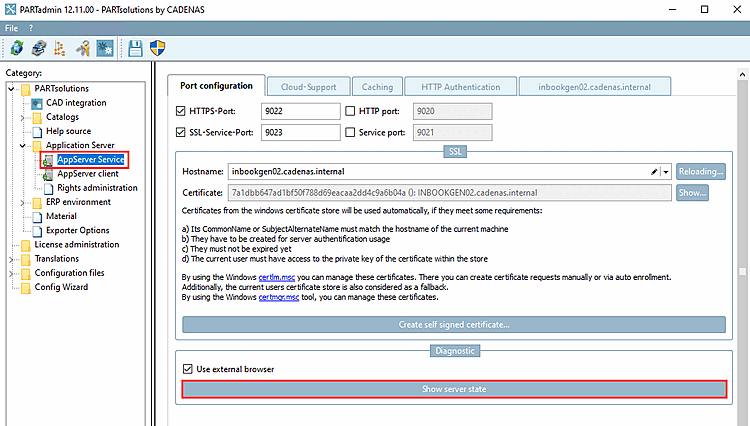Click the orange tree structure toolbar icon
Viewport: 750px width, 426px height.
[x=60, y=48]
